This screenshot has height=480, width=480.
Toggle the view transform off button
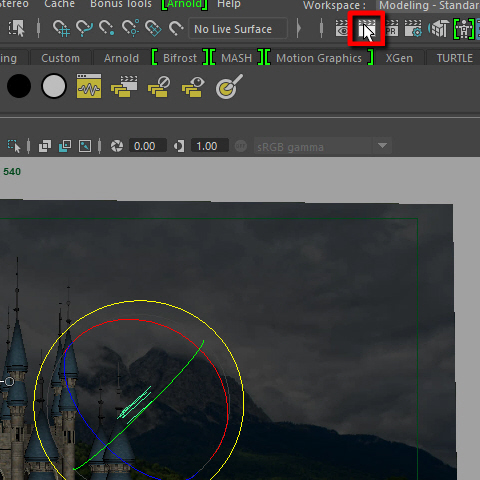point(241,146)
